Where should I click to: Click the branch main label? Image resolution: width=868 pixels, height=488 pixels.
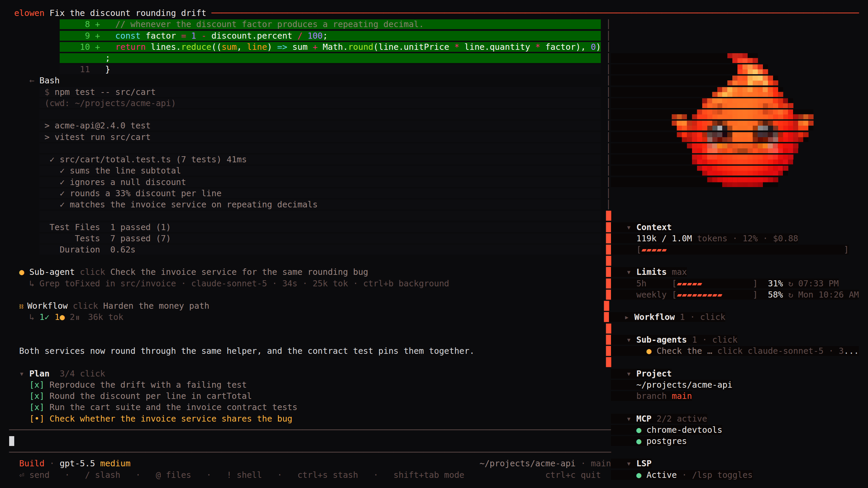pos(664,396)
